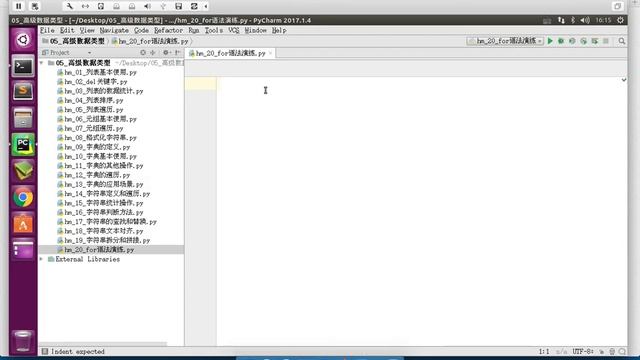
Task: Open the VCS menu
Action: (233, 31)
